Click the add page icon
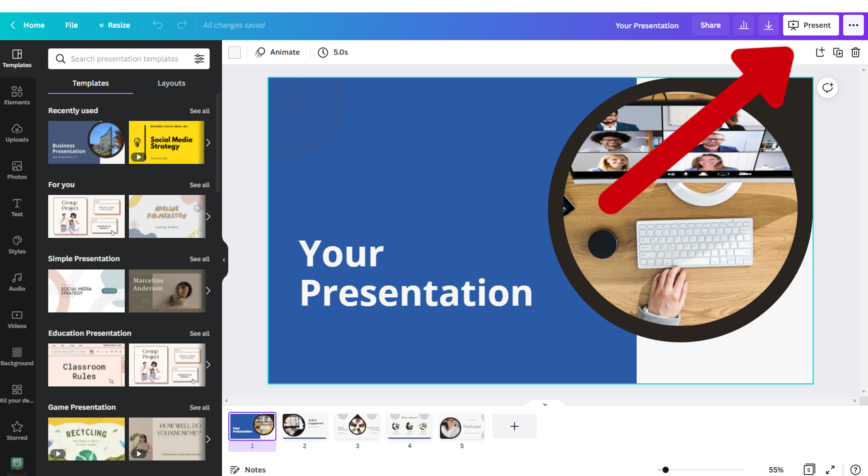868x476 pixels. coord(820,52)
